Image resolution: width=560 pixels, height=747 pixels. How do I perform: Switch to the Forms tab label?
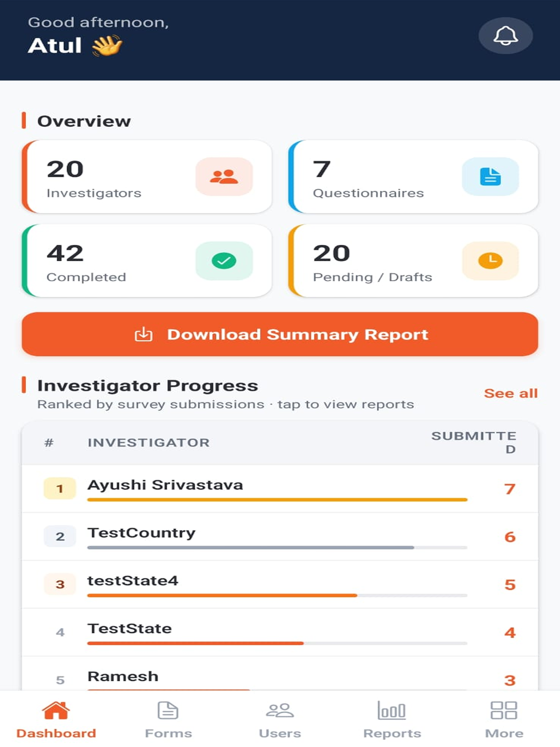168,734
